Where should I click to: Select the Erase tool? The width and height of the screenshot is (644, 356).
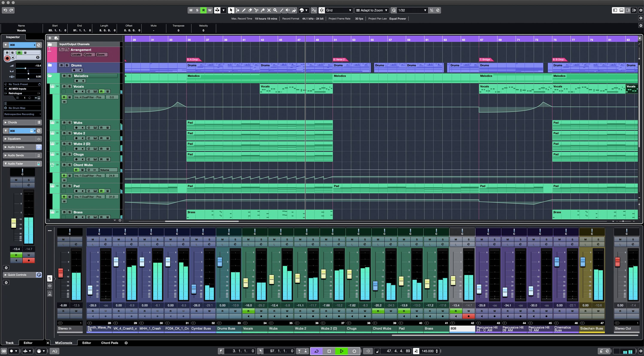(250, 10)
